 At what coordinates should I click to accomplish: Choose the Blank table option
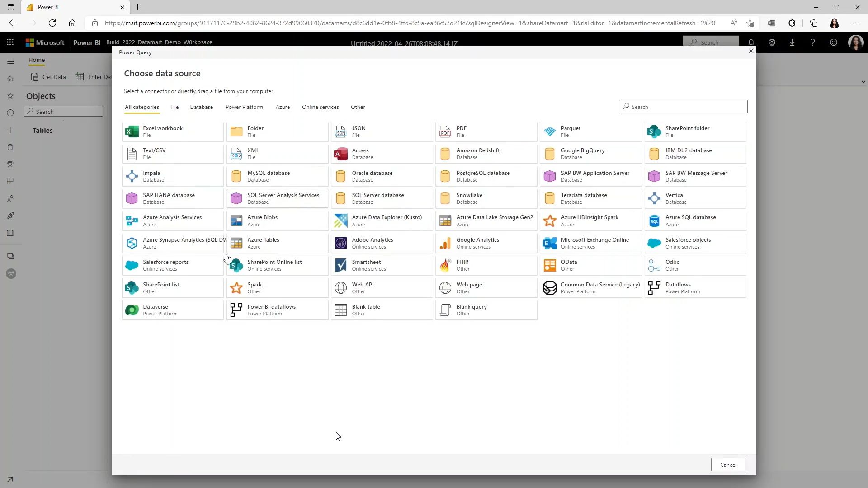382,310
